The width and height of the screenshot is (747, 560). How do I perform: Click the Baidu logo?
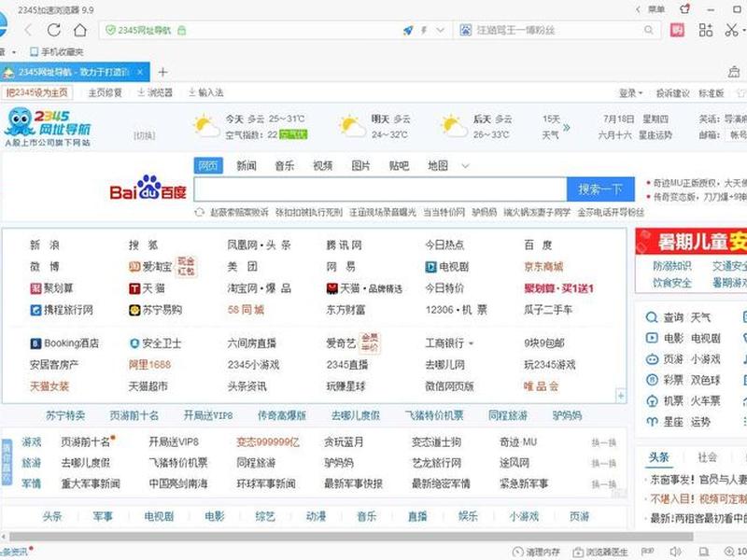coord(148,189)
